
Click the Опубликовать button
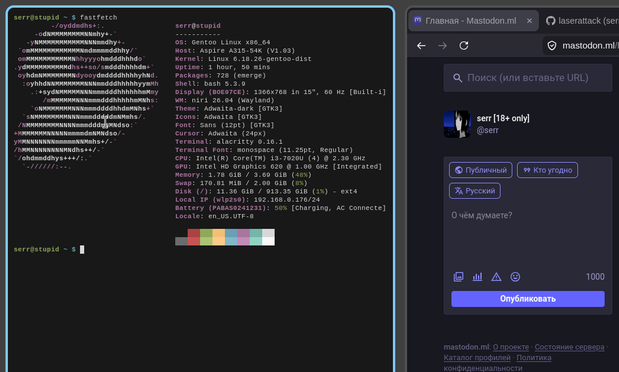tap(528, 299)
